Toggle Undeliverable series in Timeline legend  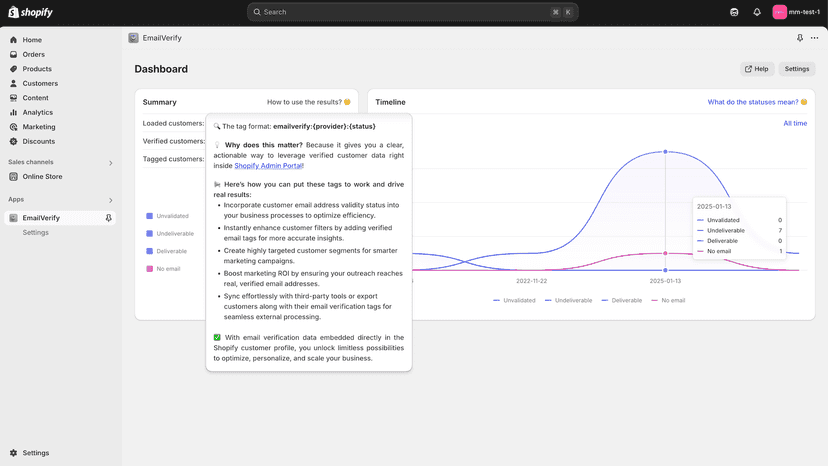[568, 300]
